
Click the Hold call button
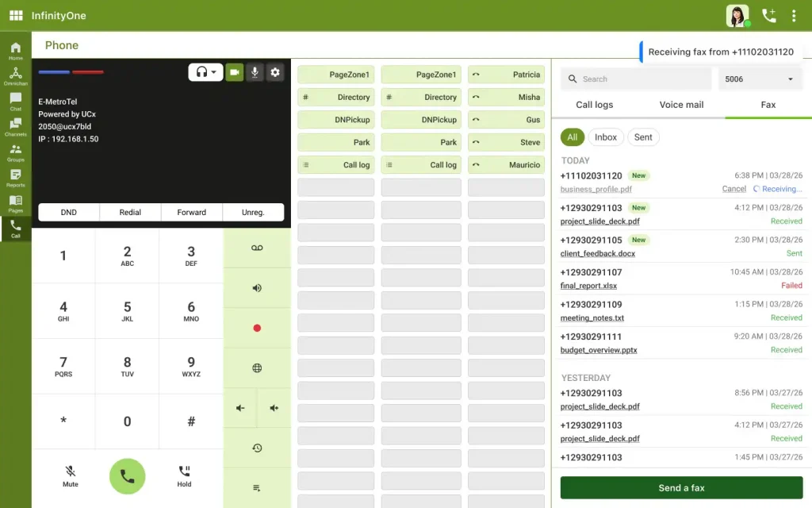(184, 476)
